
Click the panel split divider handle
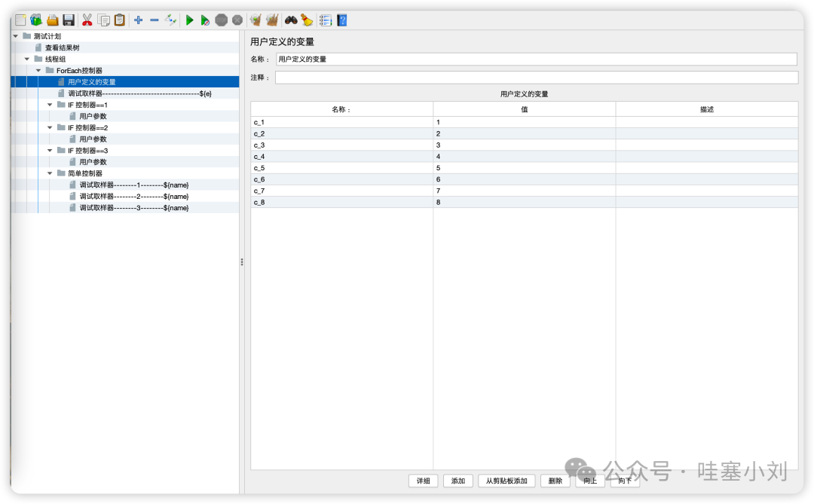point(242,262)
